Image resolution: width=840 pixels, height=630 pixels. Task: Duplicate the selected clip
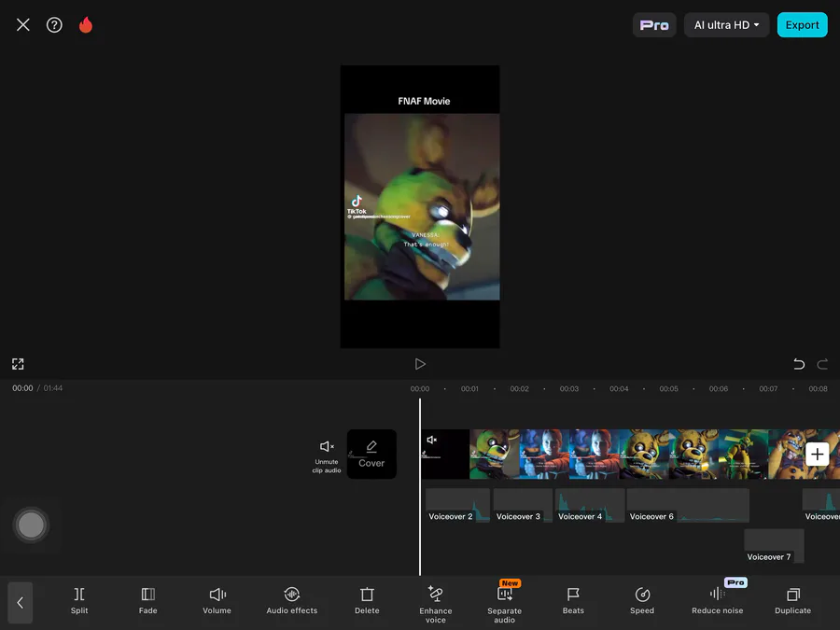[792, 601]
